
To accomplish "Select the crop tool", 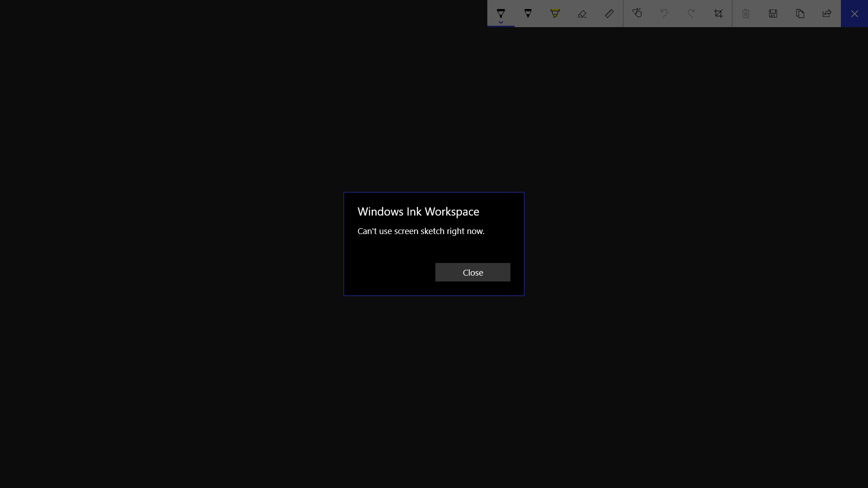I will pyautogui.click(x=718, y=14).
